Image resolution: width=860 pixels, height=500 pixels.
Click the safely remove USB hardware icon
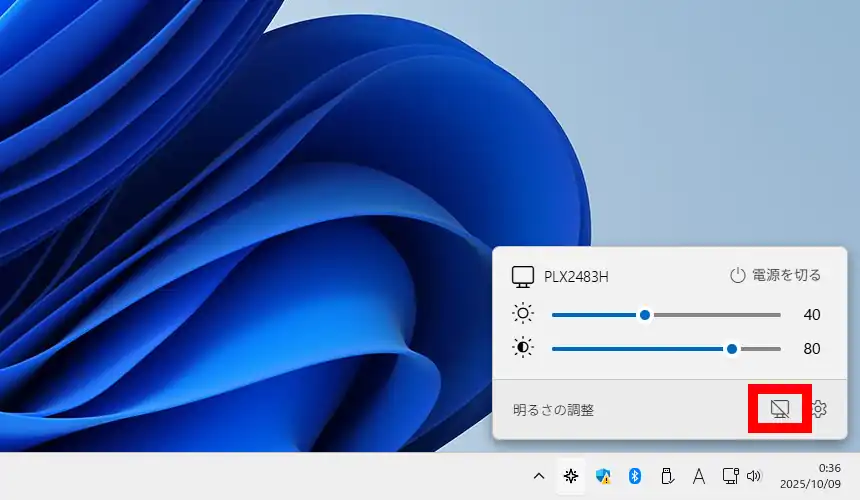tap(666, 476)
